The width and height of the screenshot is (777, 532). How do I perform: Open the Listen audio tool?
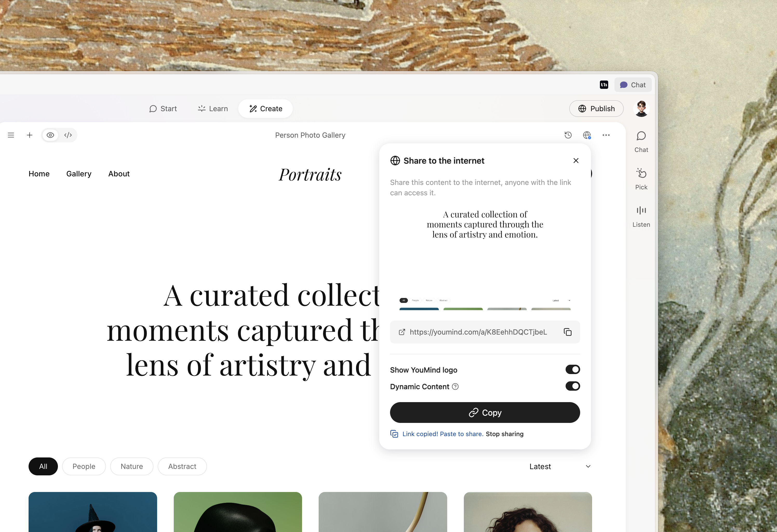coord(641,216)
